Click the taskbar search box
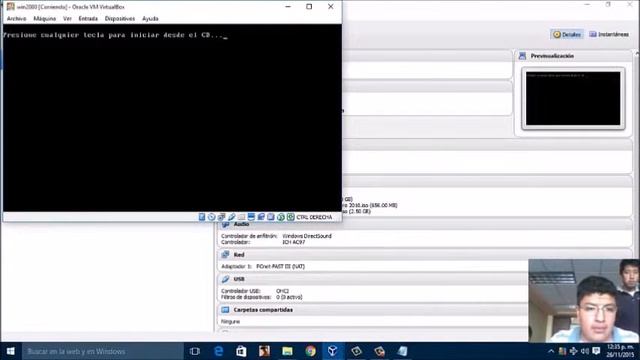 coord(102,351)
